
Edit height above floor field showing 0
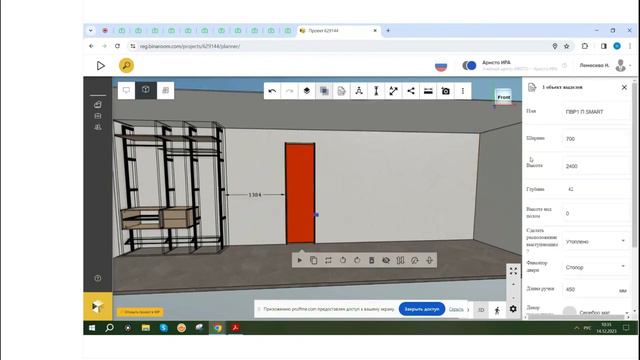coord(596,213)
